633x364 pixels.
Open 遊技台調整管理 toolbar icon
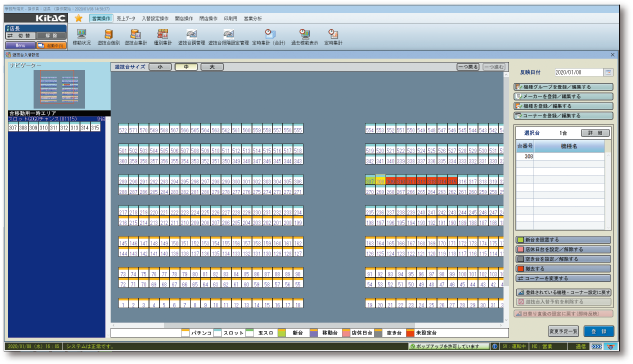point(192,37)
